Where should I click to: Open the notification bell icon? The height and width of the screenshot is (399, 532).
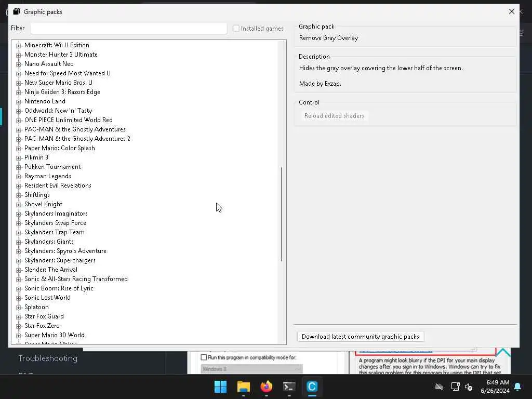point(518,387)
